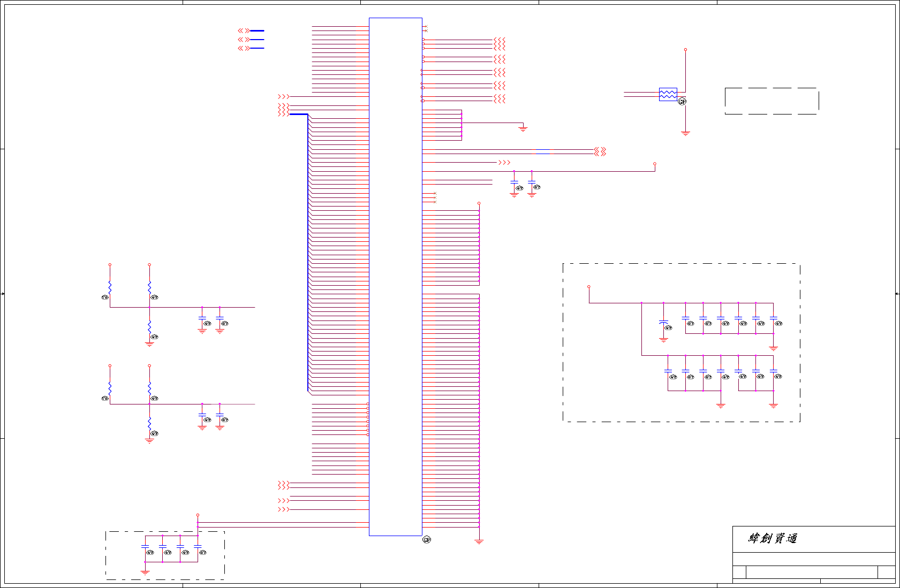
Task: Click the empty small dashed rectangle near the filter
Action: 772,101
